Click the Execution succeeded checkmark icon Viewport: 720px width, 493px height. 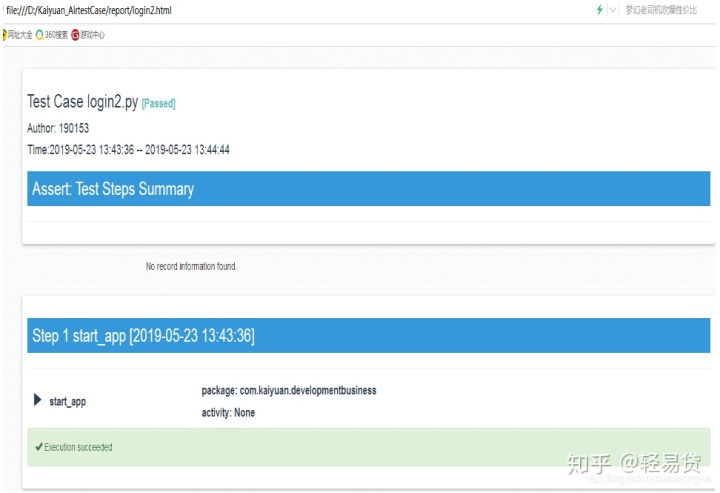coord(39,447)
